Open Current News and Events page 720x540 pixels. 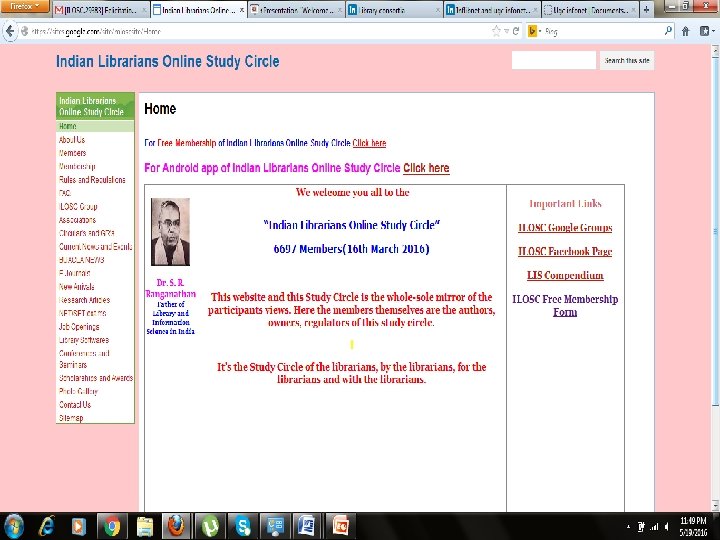[x=96, y=247]
